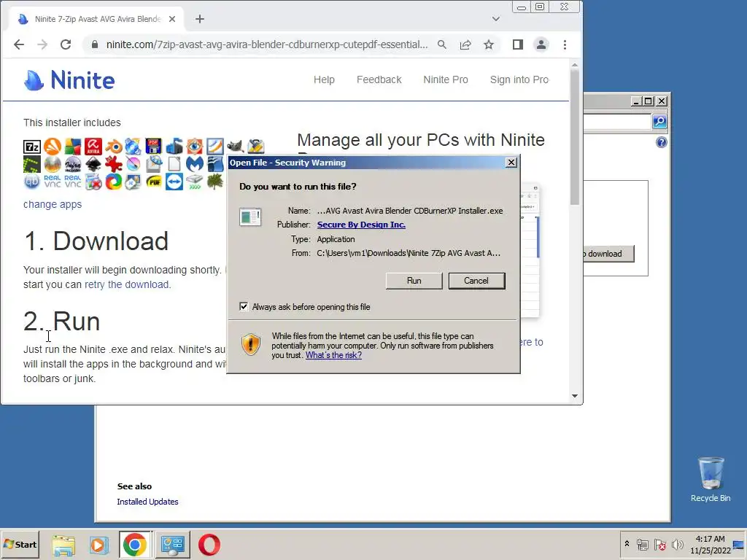Click the Malwarebytes icon

pyautogui.click(x=195, y=164)
